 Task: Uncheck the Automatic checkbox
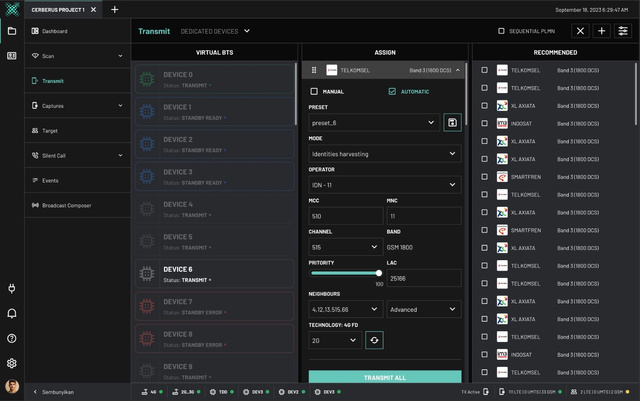pyautogui.click(x=392, y=91)
